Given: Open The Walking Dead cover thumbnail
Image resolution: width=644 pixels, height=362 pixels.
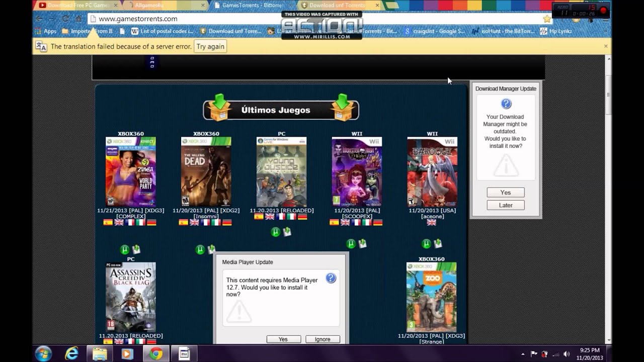Looking at the screenshot, I should tap(206, 171).
